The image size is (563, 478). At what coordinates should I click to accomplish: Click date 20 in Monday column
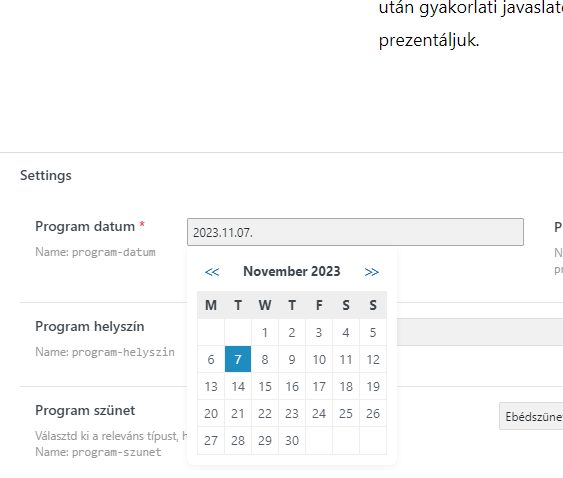pos(211,413)
